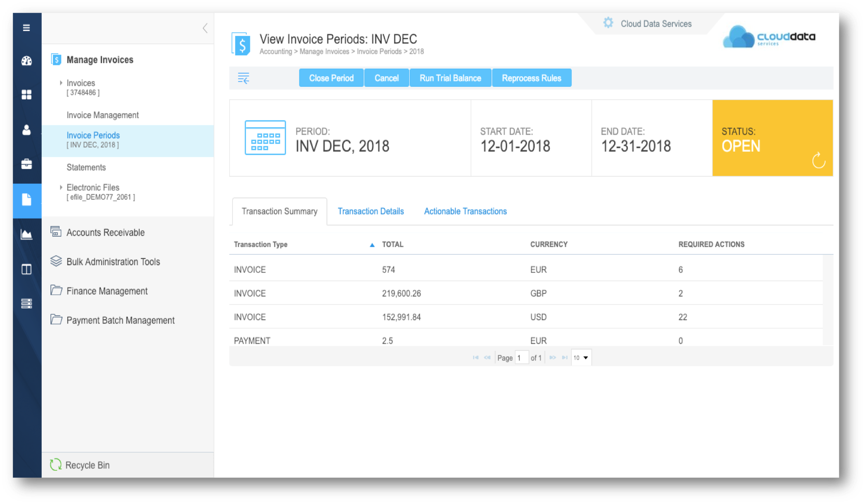Open the page size dropdown showing 10

(581, 357)
